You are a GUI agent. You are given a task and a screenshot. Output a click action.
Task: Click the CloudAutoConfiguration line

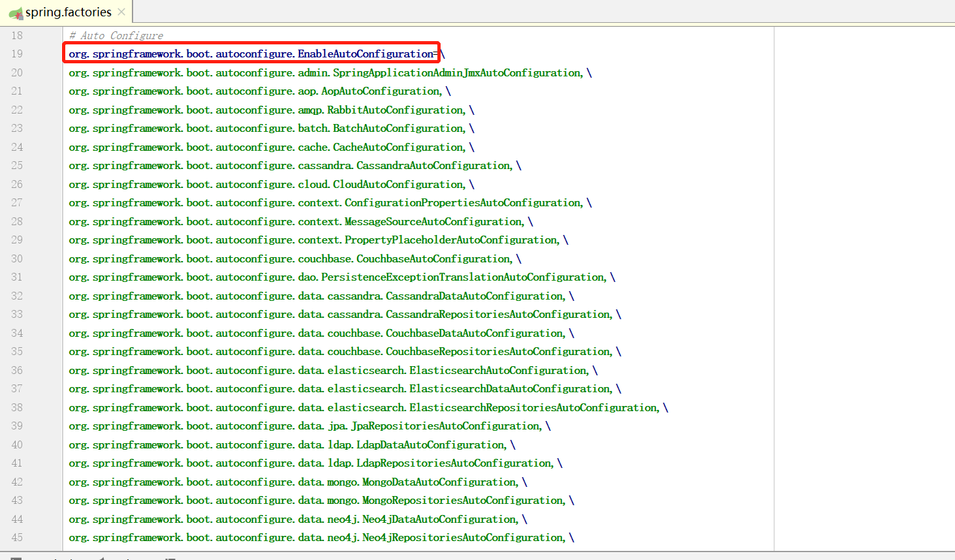pos(272,184)
